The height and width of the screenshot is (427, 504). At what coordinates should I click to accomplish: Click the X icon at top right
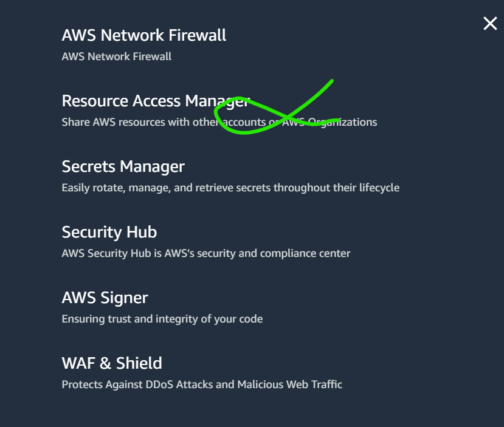(x=490, y=23)
